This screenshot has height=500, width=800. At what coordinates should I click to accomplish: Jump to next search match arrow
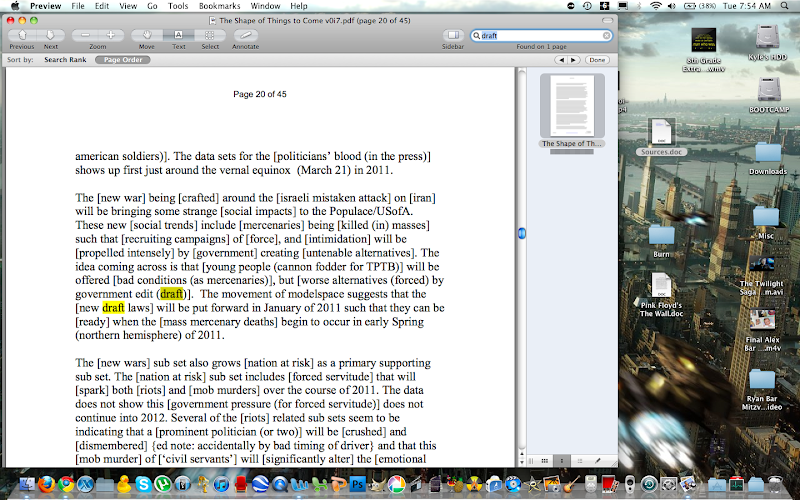[574, 60]
